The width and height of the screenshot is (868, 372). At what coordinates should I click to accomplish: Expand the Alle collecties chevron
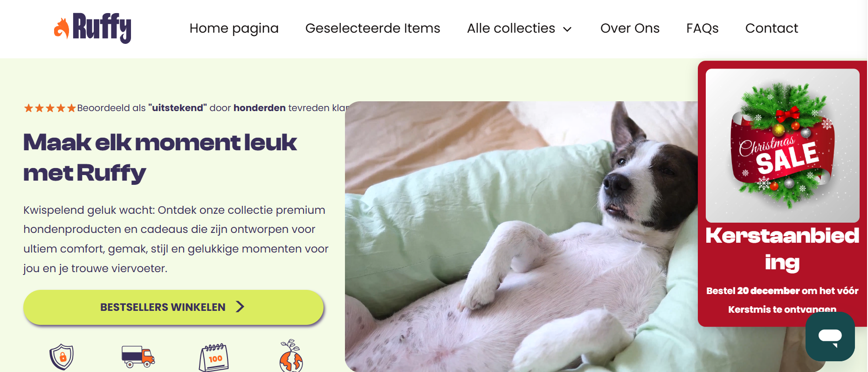[567, 29]
